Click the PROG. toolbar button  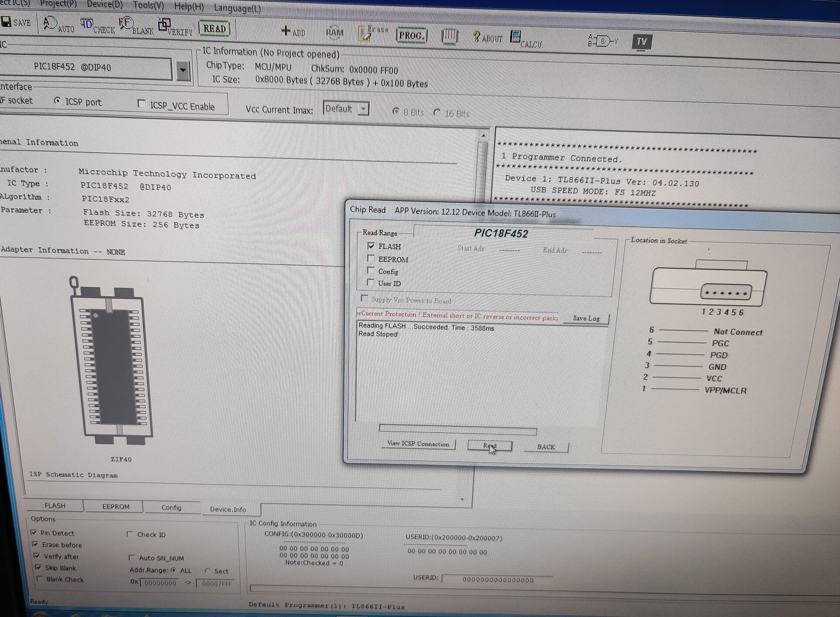point(411,36)
